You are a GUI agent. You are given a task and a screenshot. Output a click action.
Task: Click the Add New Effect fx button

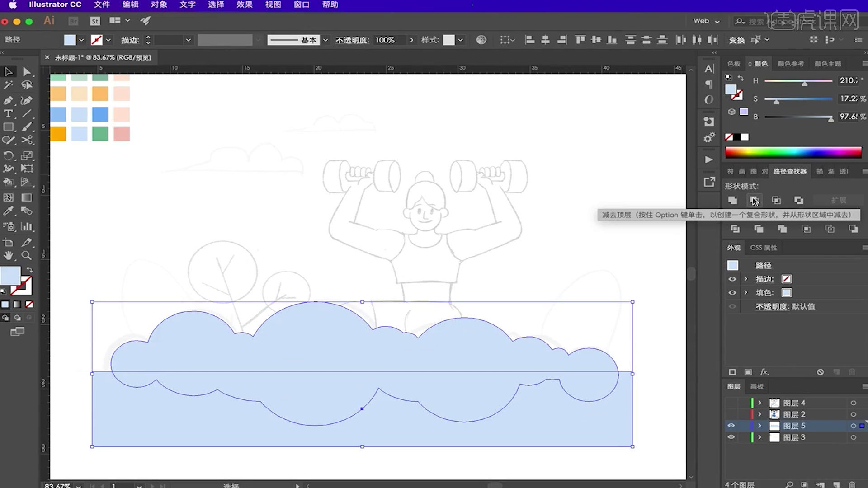click(x=764, y=372)
